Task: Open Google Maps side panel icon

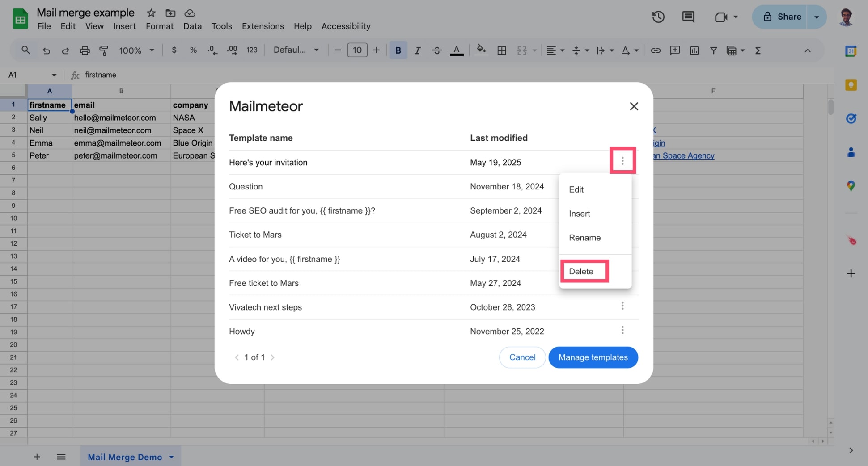Action: coord(851,186)
